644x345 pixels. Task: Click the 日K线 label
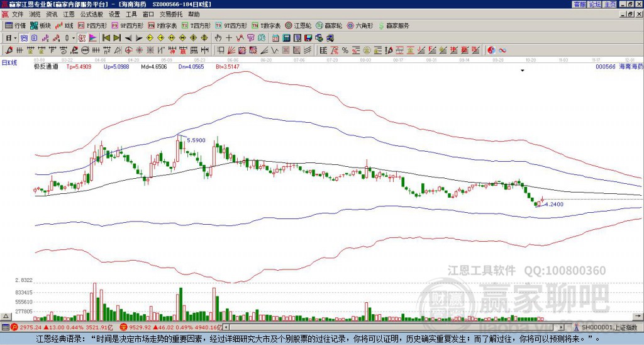(9, 63)
